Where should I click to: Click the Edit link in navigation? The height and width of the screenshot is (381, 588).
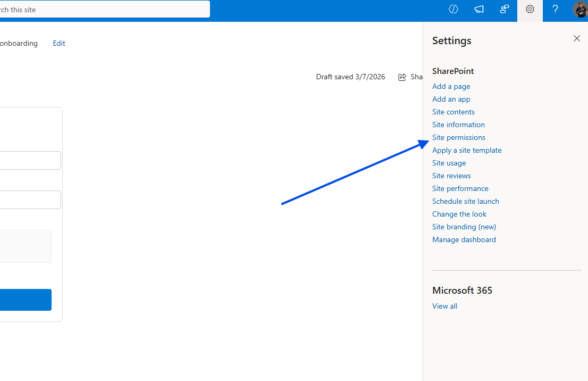[x=59, y=44]
